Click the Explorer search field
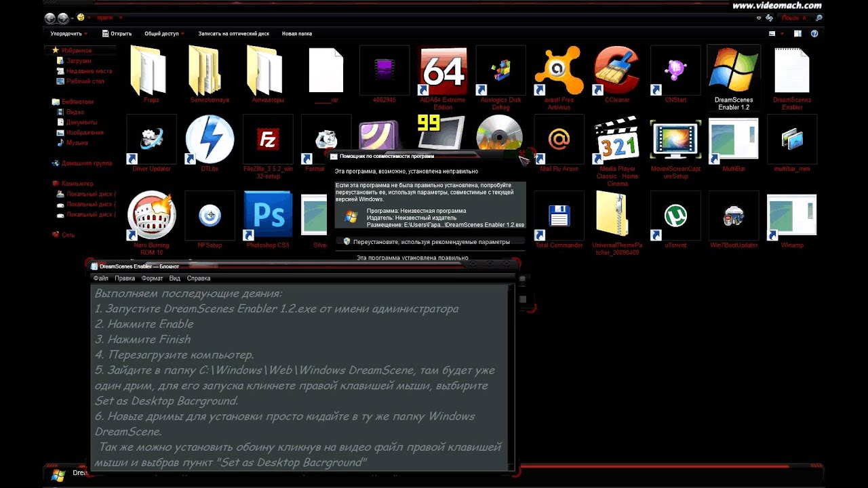The image size is (868, 488). point(802,18)
